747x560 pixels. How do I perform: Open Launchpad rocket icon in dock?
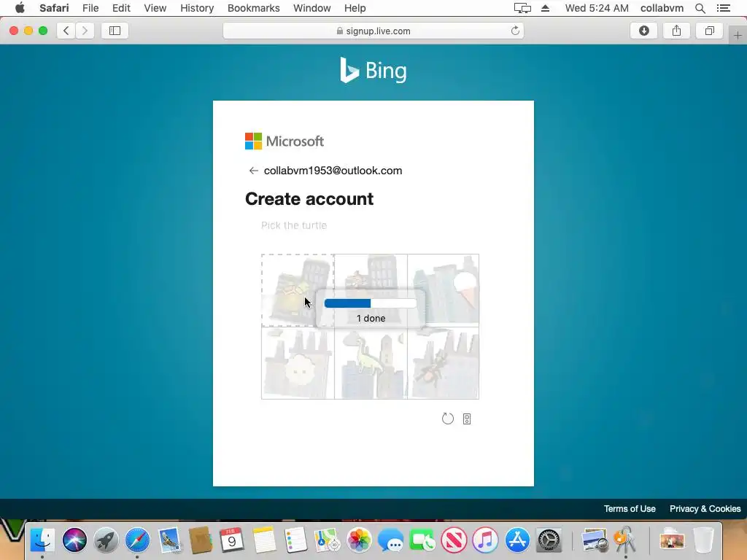pos(106,540)
